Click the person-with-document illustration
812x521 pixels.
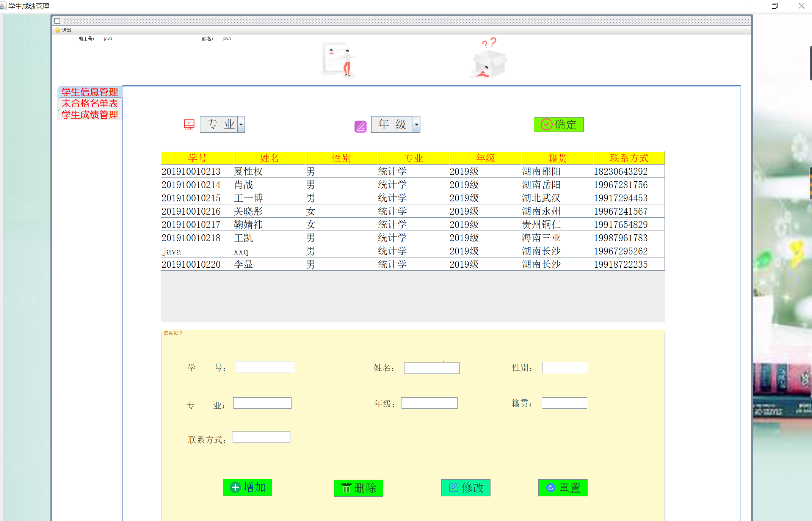(x=339, y=60)
